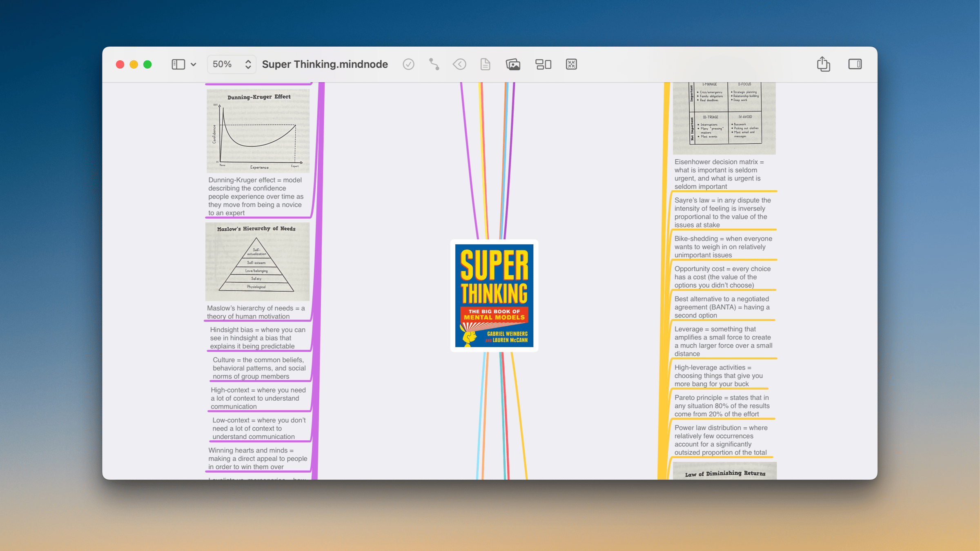
Task: Click the Super Thinking.mindnode document title
Action: pos(325,64)
